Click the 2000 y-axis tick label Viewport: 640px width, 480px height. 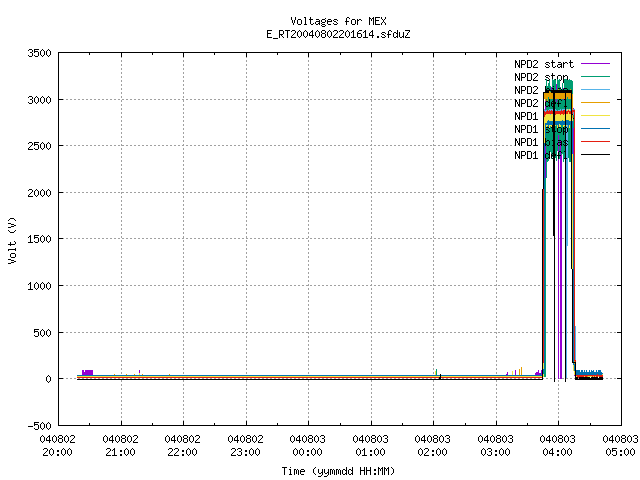pyautogui.click(x=39, y=193)
